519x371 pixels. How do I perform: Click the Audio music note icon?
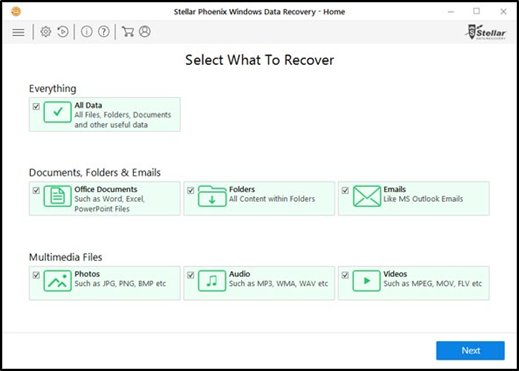(212, 281)
